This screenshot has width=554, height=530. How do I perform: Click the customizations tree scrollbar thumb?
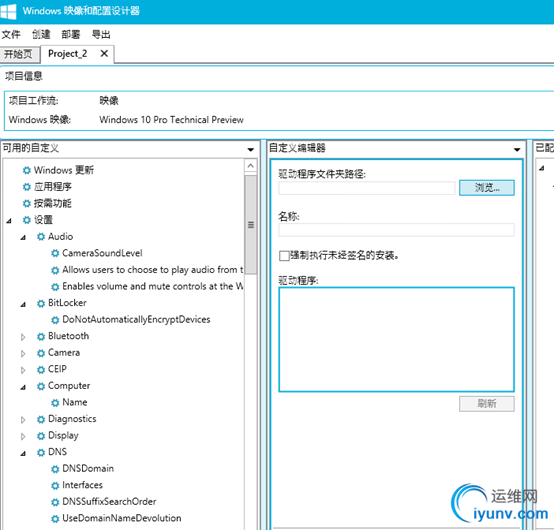click(251, 225)
